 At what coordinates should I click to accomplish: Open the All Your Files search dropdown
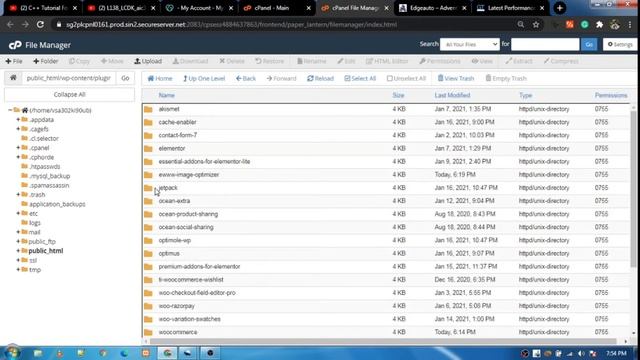click(470, 44)
